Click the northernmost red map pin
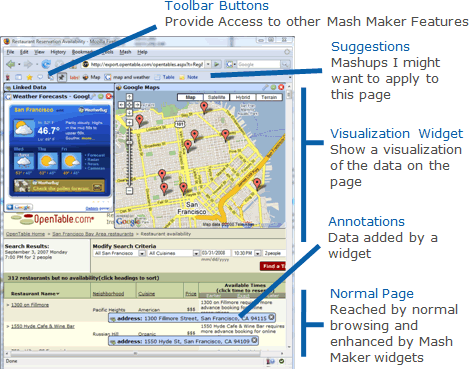This screenshot has width=469, height=369. click(204, 107)
